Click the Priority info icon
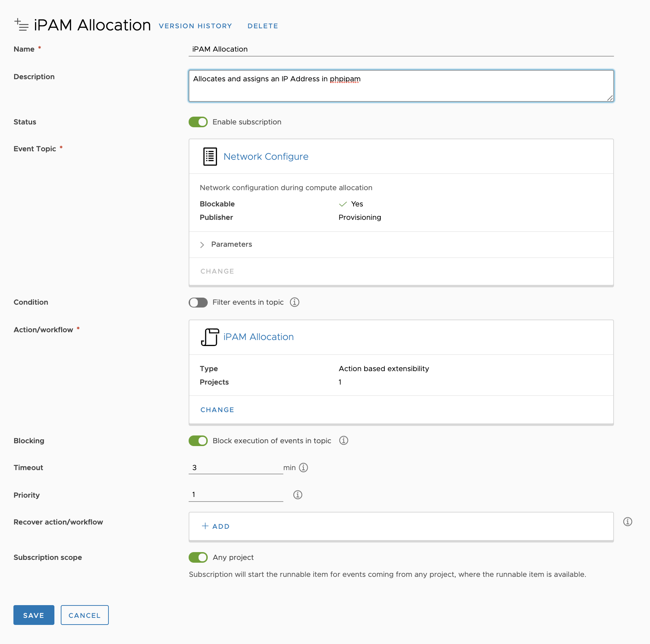 (x=298, y=495)
